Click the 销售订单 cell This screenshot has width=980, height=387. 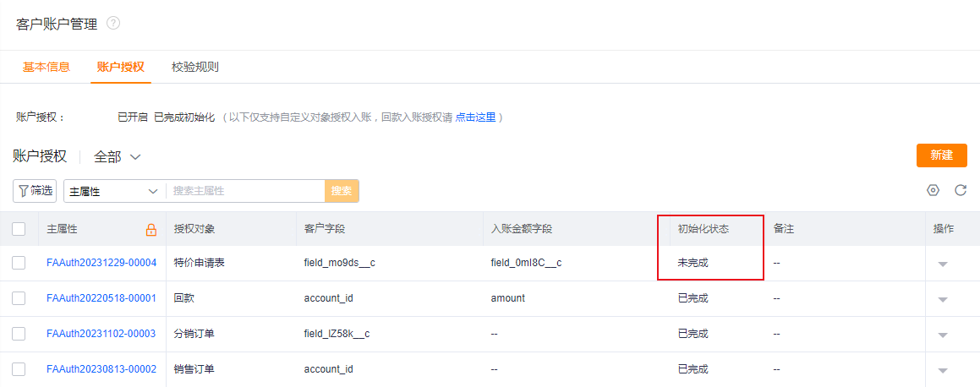(194, 369)
